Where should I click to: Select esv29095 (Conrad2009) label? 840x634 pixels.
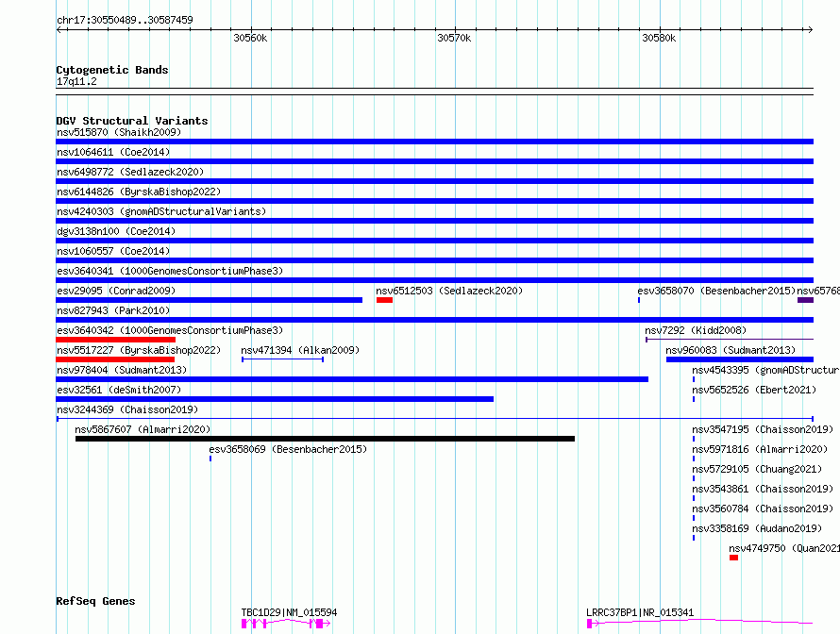click(x=116, y=291)
